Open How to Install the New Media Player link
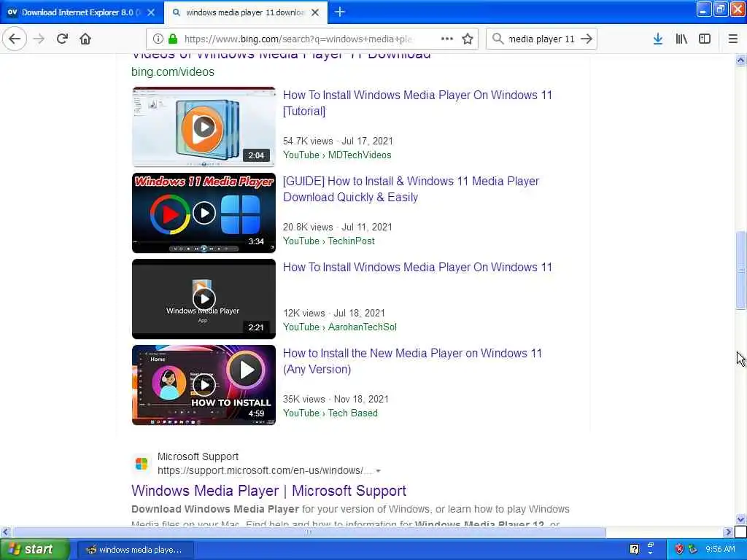Viewport: 747px width, 560px height. point(412,361)
